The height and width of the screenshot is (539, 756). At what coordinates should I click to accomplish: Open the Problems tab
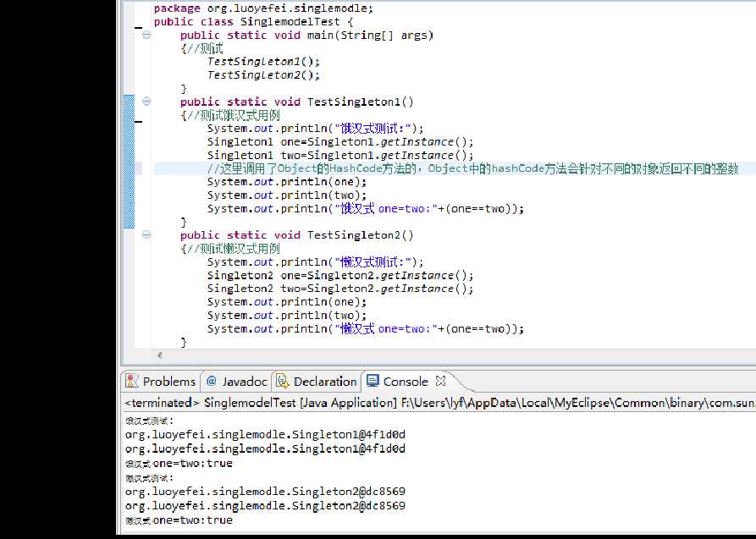[161, 382]
